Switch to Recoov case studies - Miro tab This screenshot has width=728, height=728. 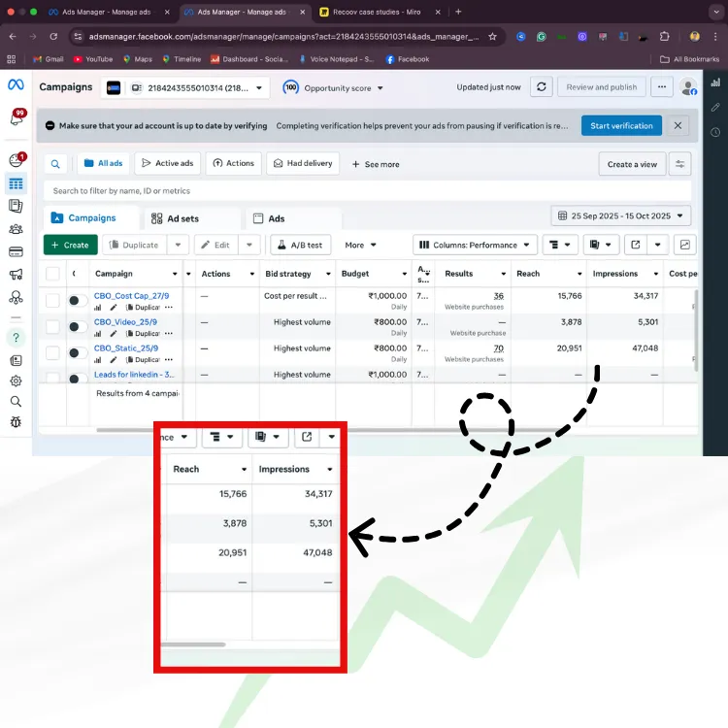click(x=377, y=12)
